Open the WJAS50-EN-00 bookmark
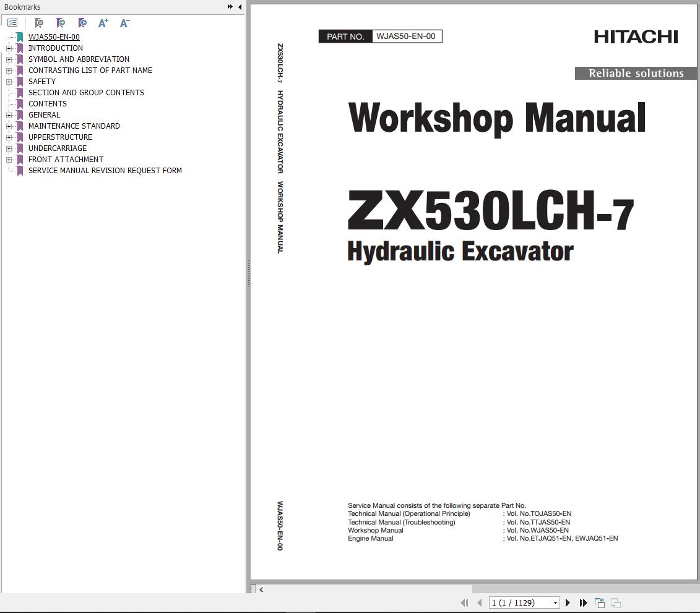 pos(54,37)
